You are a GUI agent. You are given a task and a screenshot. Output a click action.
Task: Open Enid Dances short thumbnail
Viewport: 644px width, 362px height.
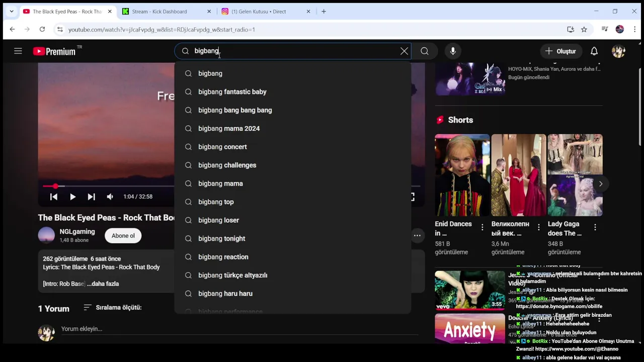[x=462, y=175]
